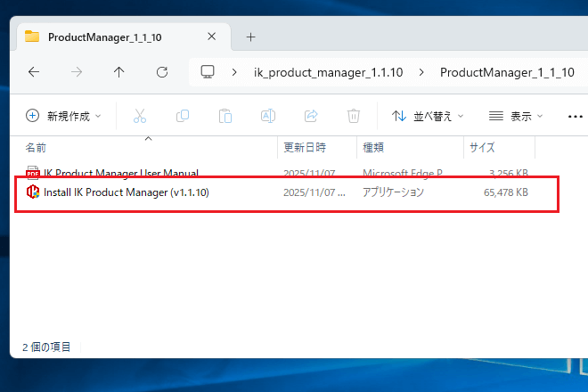The height and width of the screenshot is (392, 588).
Task: Click the Cut scissors icon
Action: point(140,116)
